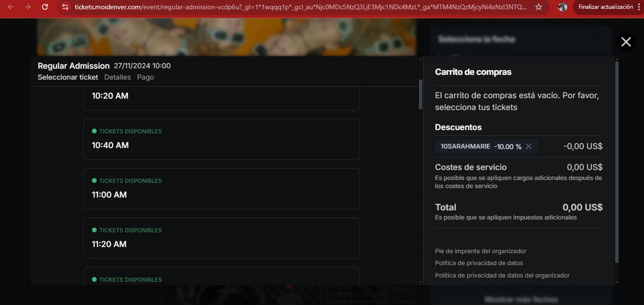Pick the 11:00 AM ticket slot
The width and height of the screenshot is (644, 305).
point(222,189)
